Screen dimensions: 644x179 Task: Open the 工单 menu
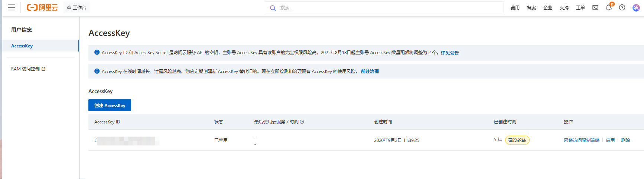580,8
